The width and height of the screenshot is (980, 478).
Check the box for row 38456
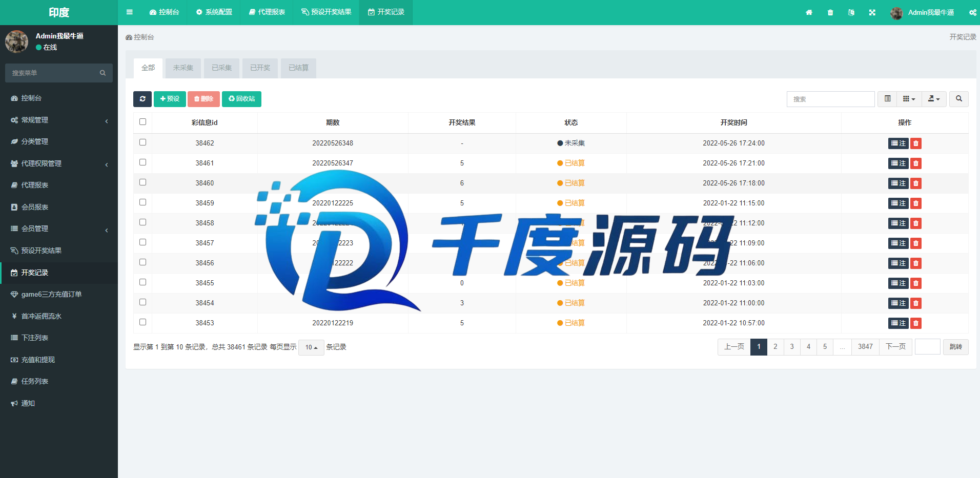(142, 262)
